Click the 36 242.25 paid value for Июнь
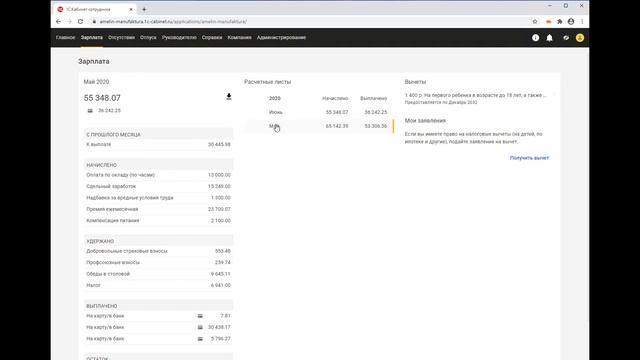 tap(376, 112)
